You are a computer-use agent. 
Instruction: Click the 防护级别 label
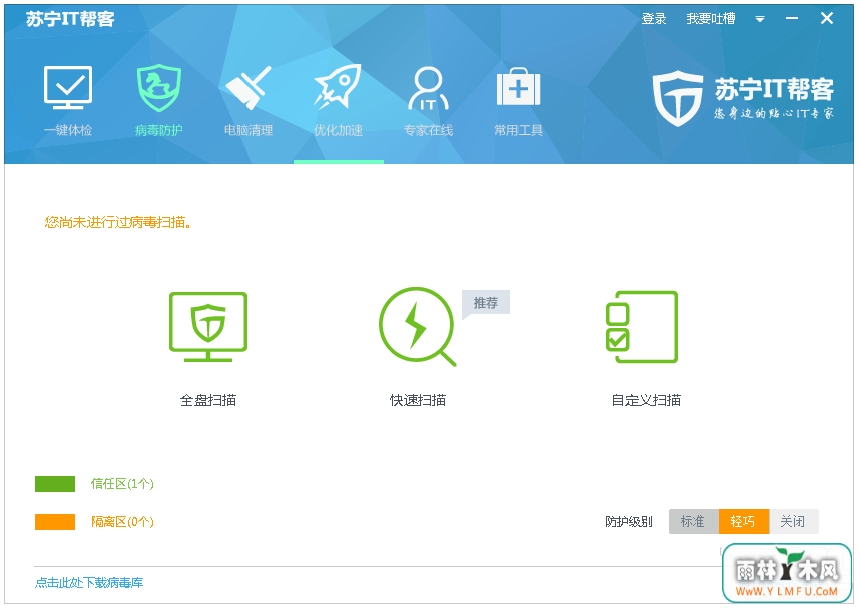tap(629, 521)
